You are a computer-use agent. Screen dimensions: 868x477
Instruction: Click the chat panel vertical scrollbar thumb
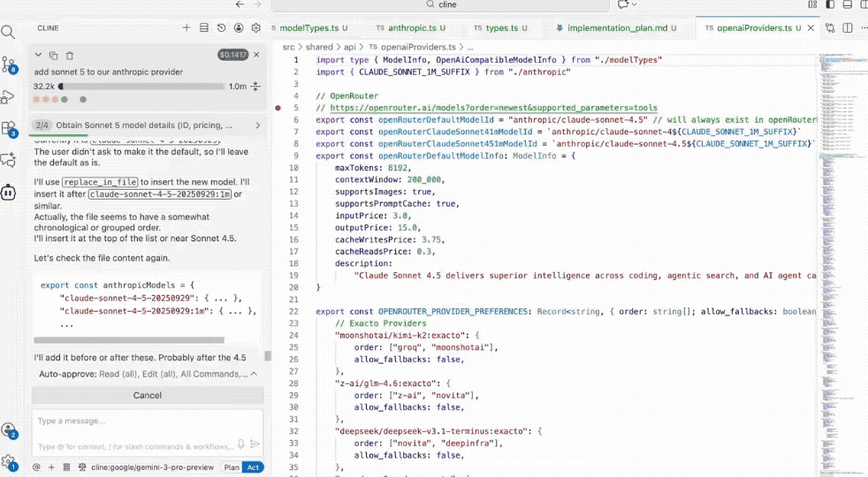coord(268,356)
